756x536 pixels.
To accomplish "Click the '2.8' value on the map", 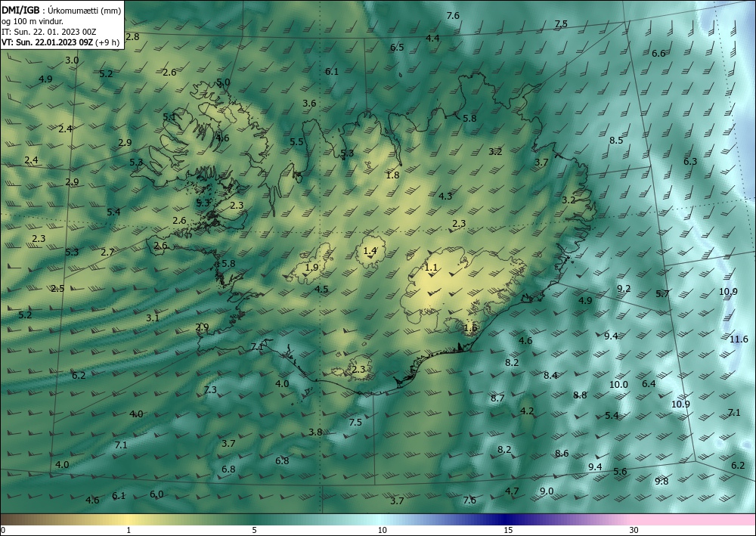I will 132,36.
